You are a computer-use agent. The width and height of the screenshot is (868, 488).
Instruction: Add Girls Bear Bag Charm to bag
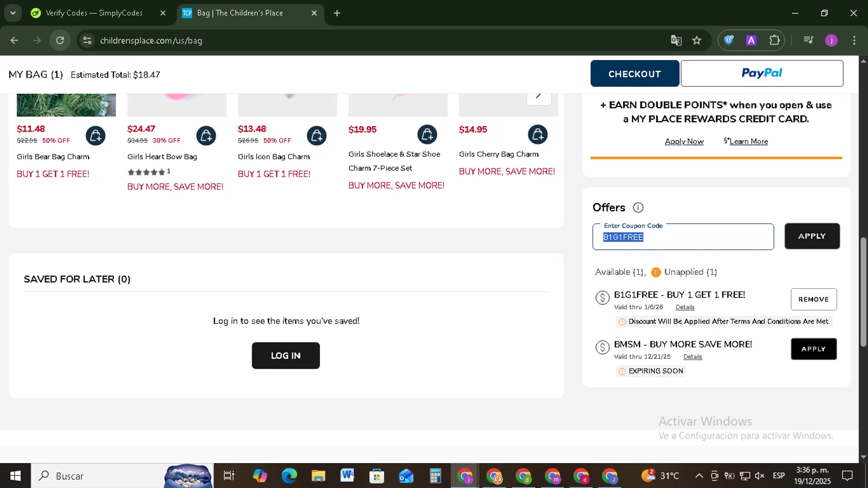click(95, 136)
